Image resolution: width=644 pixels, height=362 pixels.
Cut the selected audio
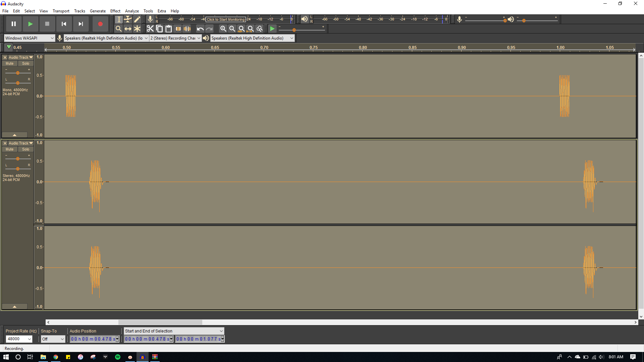(150, 29)
